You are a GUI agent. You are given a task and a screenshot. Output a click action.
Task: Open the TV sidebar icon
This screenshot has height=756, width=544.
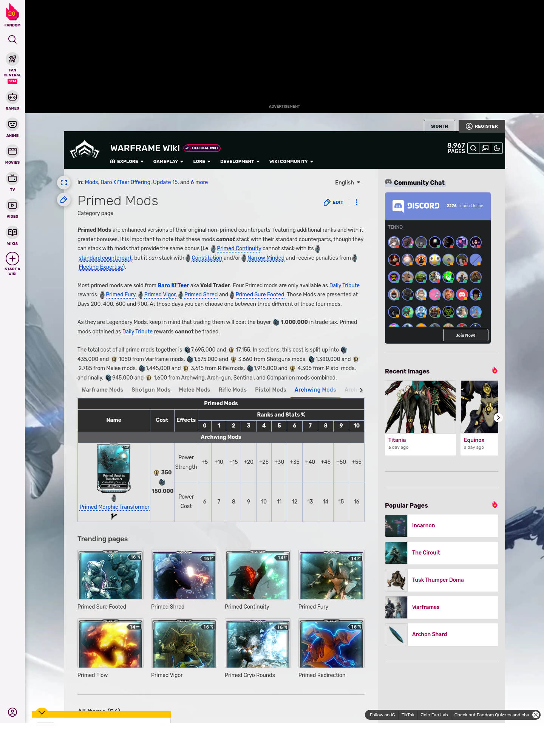pos(12,178)
